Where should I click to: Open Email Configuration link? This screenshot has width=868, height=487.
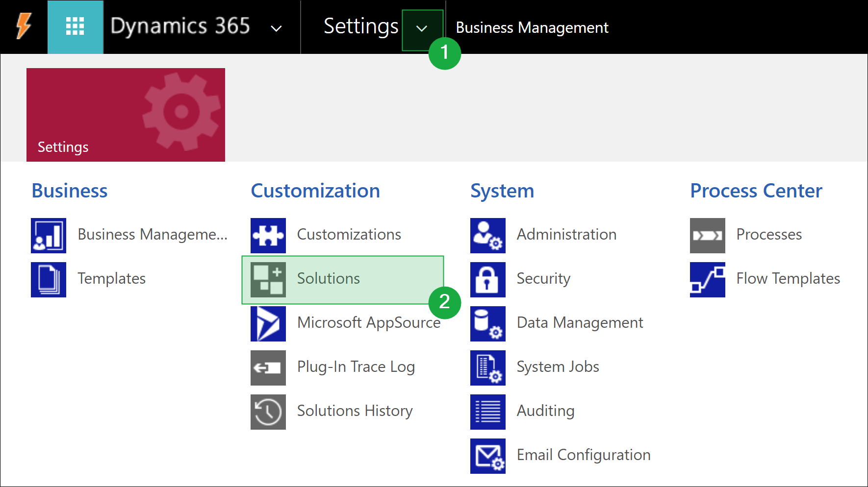click(584, 455)
